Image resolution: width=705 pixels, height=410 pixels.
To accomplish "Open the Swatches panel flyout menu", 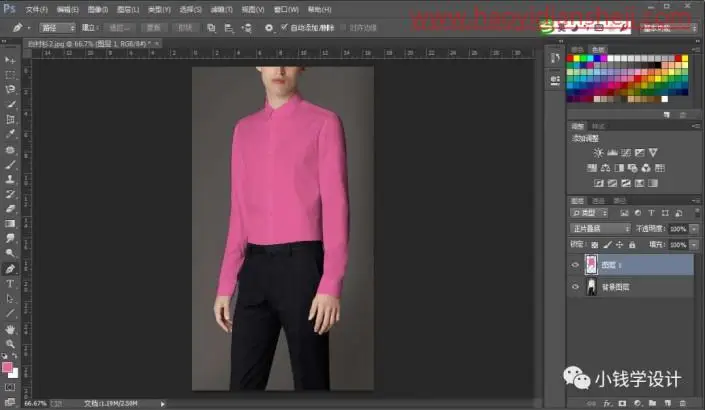I will click(x=697, y=49).
